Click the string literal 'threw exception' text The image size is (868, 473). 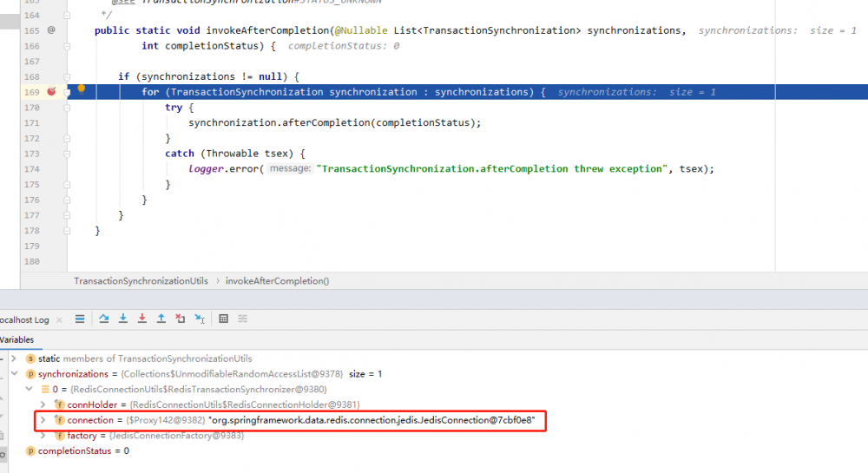click(x=618, y=168)
